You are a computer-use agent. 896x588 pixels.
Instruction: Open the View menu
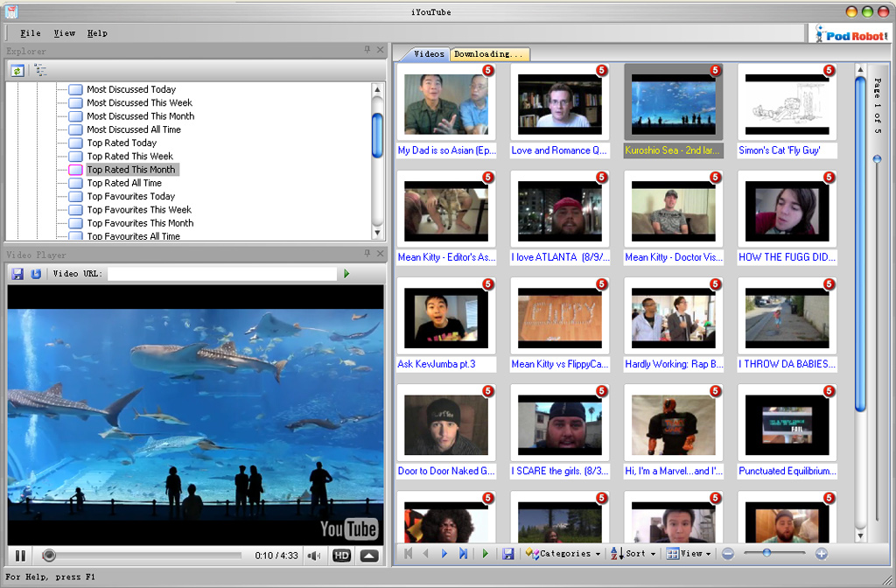(65, 33)
